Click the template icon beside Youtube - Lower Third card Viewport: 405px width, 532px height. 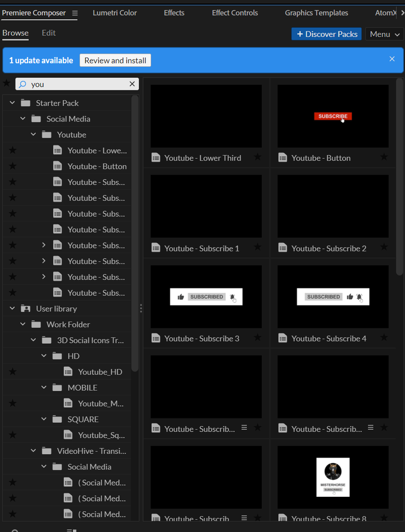[x=156, y=158]
